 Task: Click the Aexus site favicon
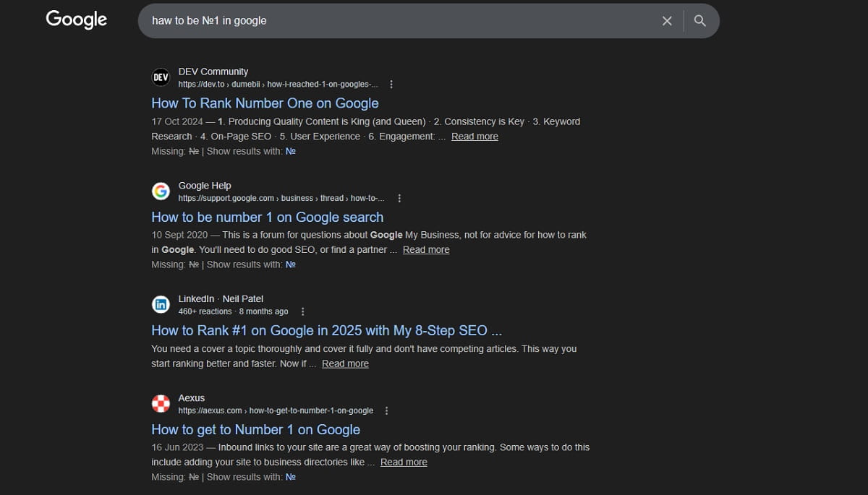click(x=161, y=403)
